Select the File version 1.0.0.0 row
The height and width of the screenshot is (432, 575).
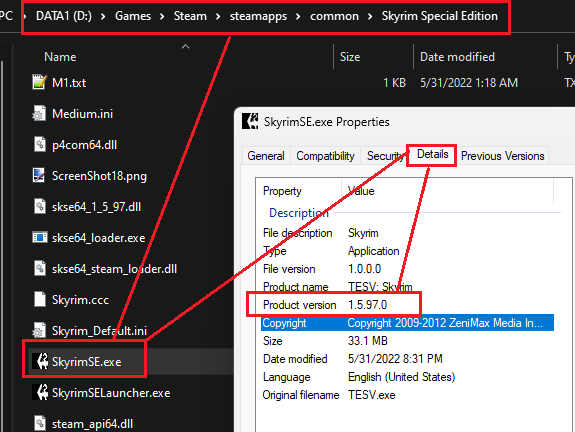pyautogui.click(x=407, y=269)
